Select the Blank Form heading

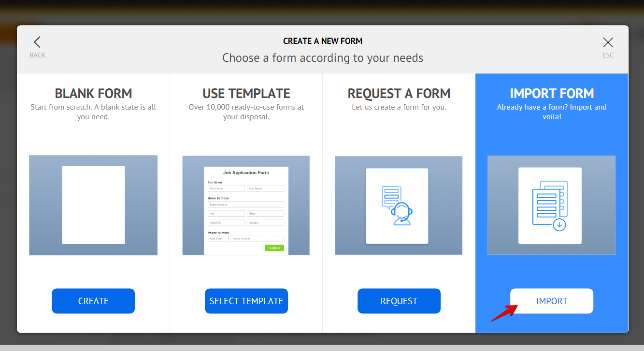pos(93,93)
